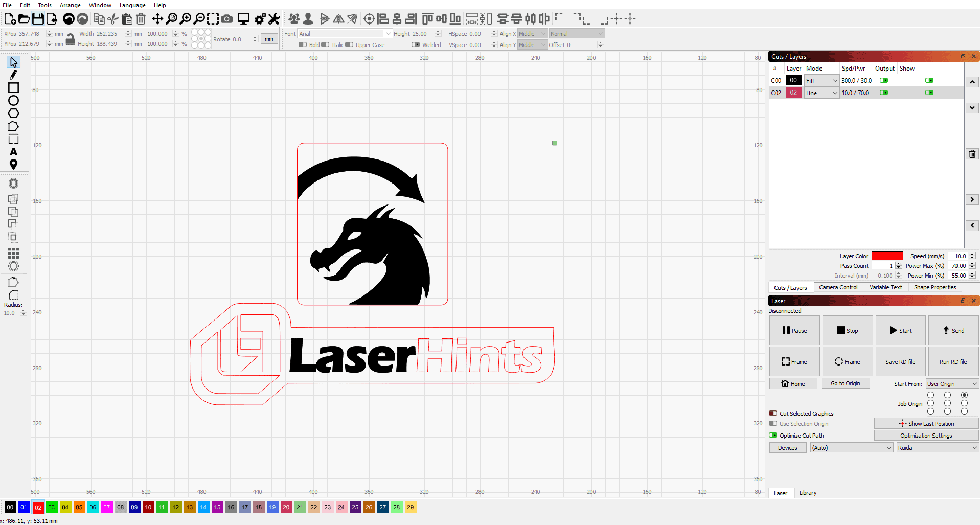Image resolution: width=980 pixels, height=525 pixels.
Task: Open the Arrange menu
Action: tap(70, 5)
